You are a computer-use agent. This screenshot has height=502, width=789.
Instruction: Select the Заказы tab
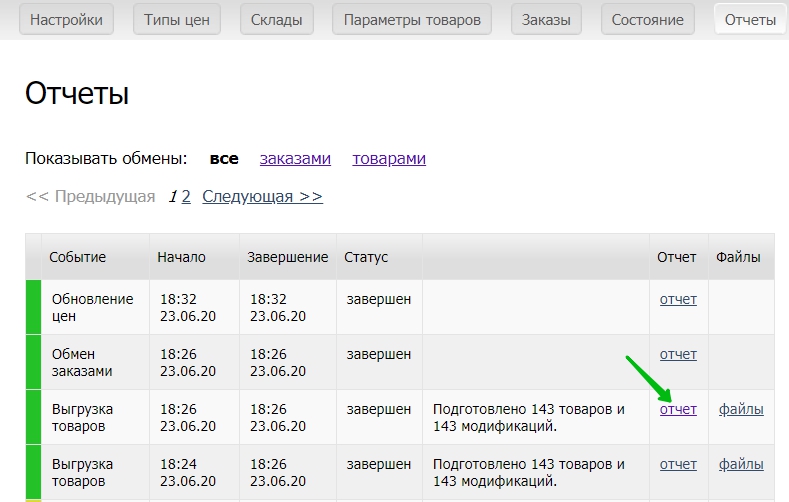pyautogui.click(x=546, y=20)
